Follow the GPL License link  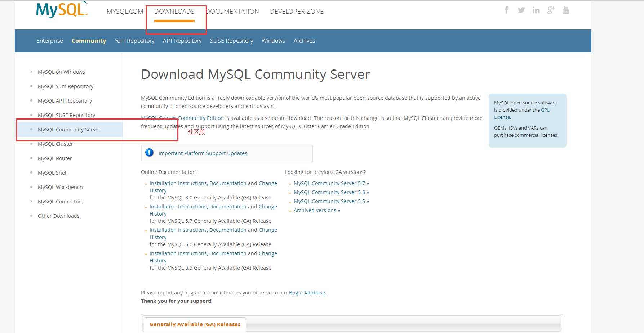[522, 113]
